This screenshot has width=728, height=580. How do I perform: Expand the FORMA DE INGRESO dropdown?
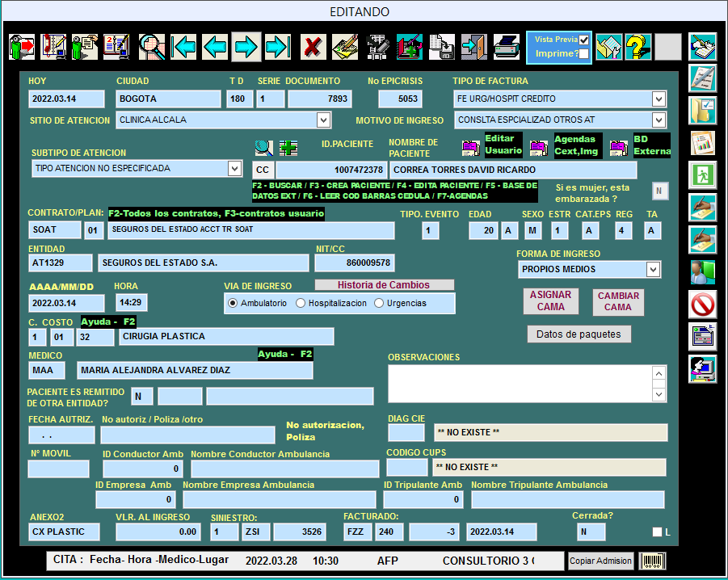tap(653, 269)
